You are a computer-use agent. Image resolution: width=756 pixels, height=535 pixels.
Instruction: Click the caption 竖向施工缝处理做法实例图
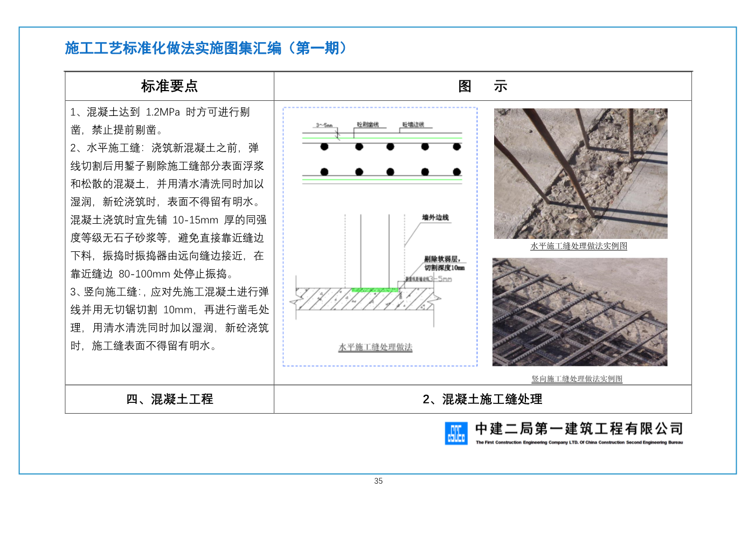point(577,379)
